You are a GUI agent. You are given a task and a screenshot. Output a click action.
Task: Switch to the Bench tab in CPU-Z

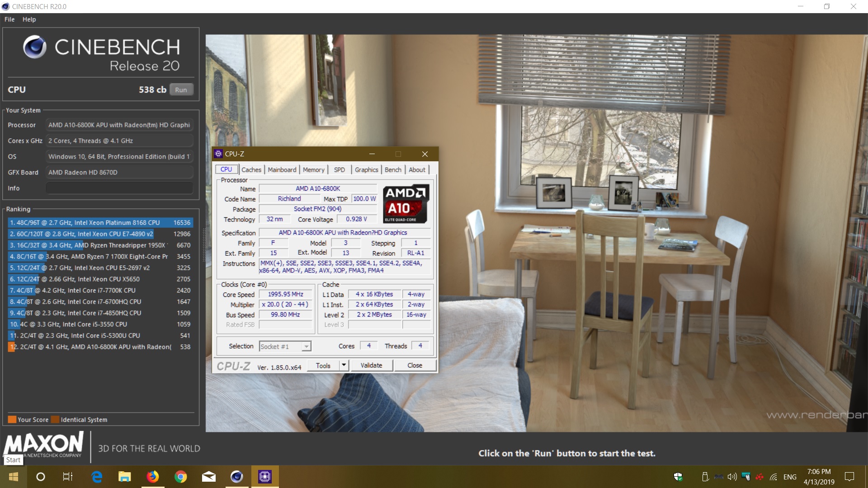393,170
